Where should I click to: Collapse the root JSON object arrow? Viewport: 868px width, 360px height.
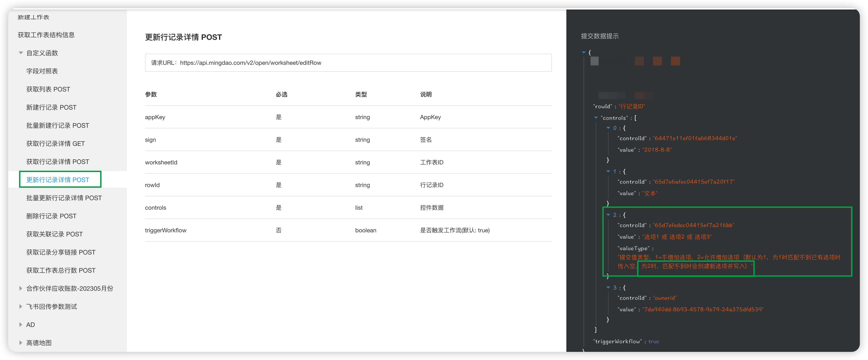click(584, 53)
